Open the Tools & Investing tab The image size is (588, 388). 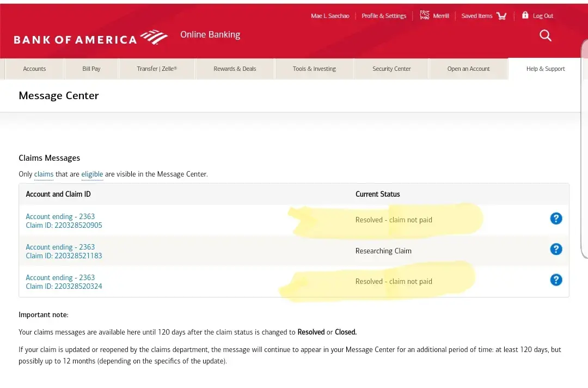click(x=314, y=69)
